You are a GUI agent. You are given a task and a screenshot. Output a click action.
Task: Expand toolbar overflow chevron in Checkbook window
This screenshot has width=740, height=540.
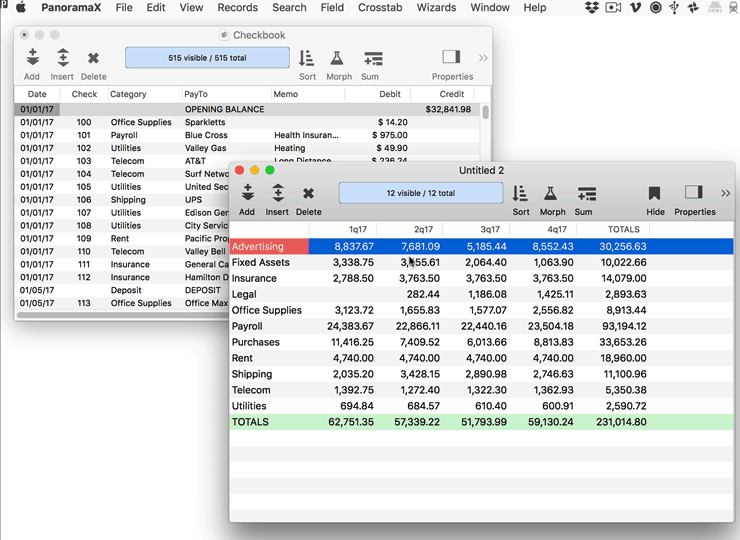[x=483, y=58]
